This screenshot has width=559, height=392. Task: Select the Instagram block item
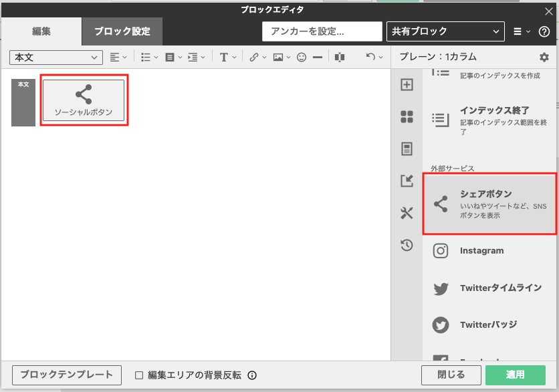coord(489,251)
